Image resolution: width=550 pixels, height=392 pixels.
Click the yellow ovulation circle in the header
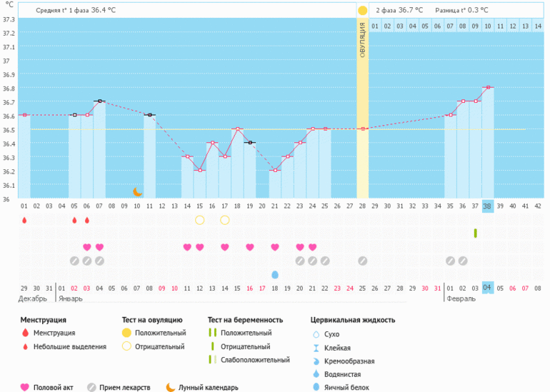363,11
